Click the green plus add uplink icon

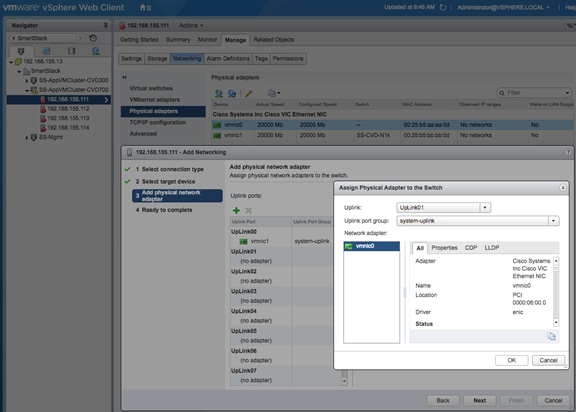[236, 210]
